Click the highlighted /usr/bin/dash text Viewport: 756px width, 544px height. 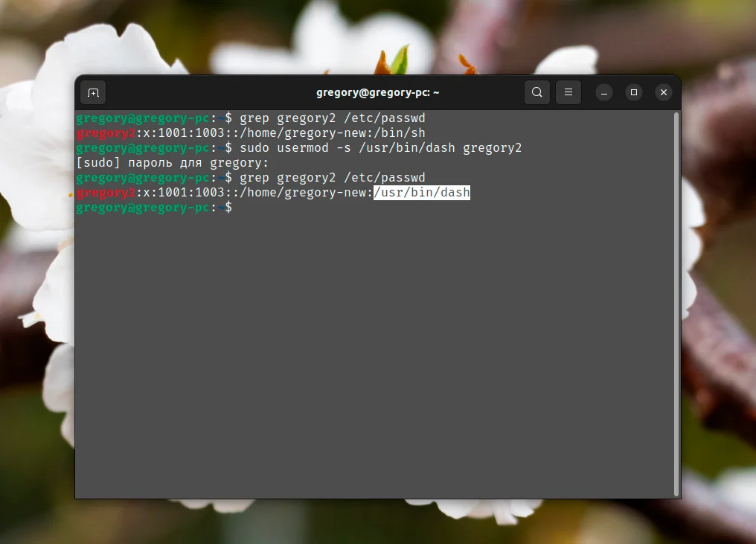tap(422, 193)
